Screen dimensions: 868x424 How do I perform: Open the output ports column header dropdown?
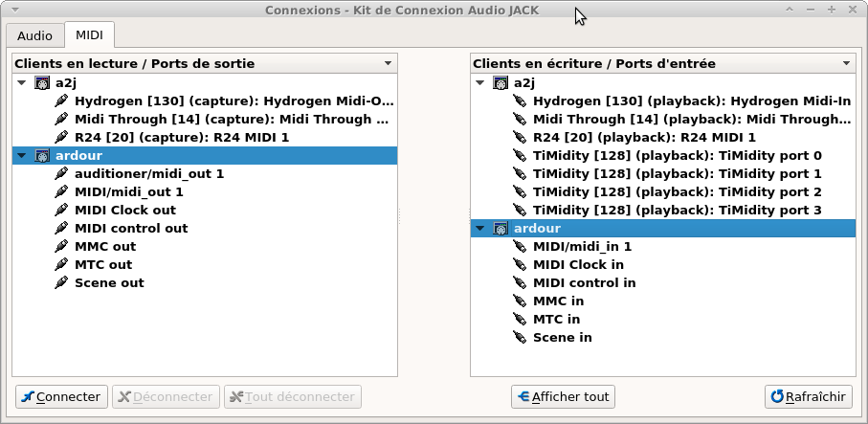click(387, 63)
